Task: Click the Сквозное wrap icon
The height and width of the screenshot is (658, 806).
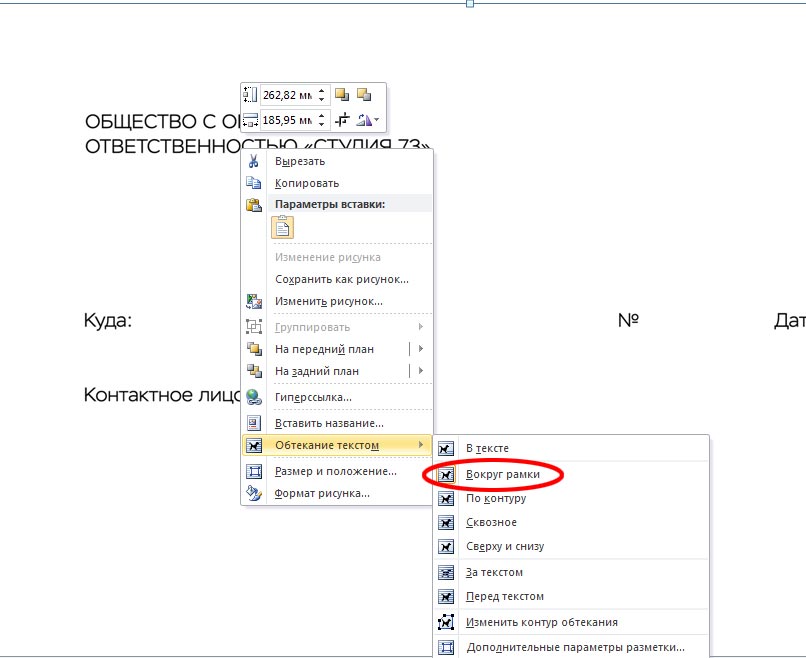Action: 446,522
